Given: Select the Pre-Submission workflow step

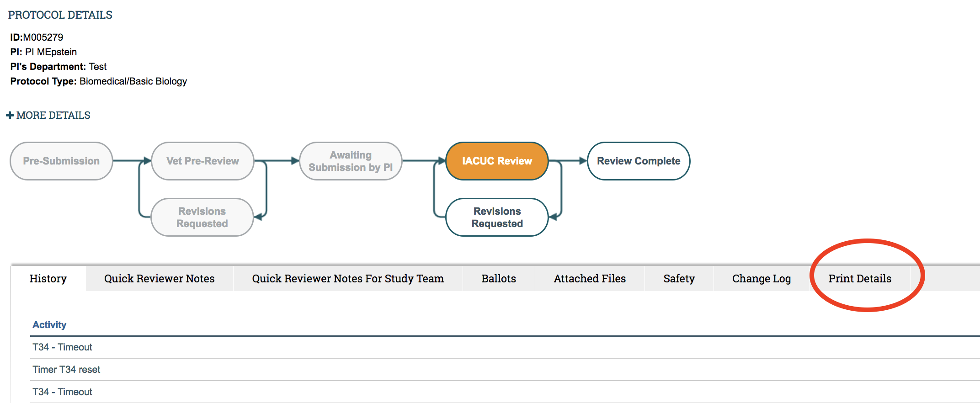Looking at the screenshot, I should 61,161.
